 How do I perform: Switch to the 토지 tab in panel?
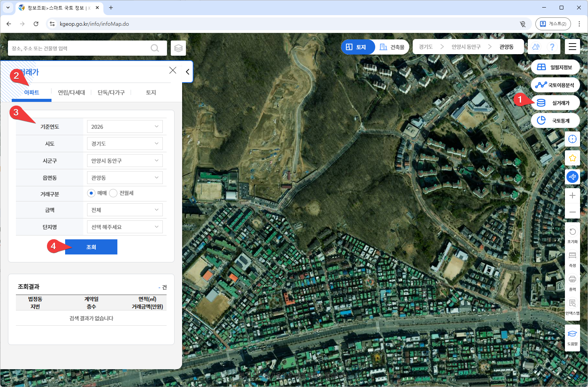point(151,92)
